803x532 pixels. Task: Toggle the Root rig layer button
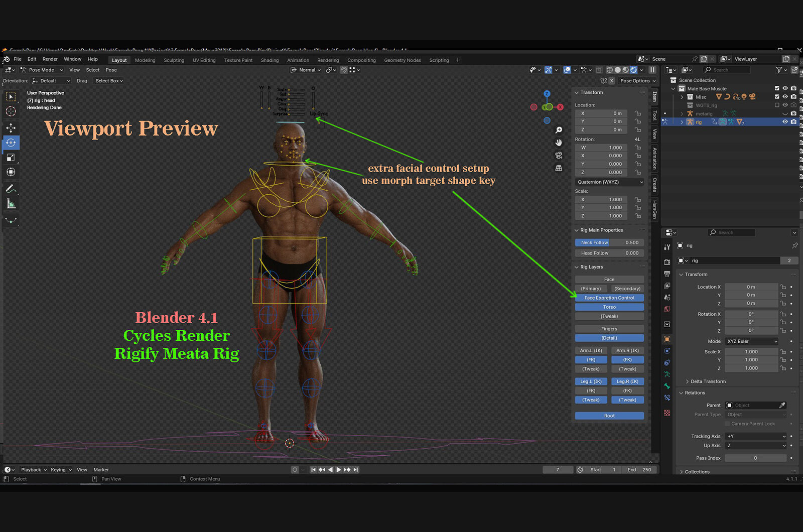tap(609, 416)
